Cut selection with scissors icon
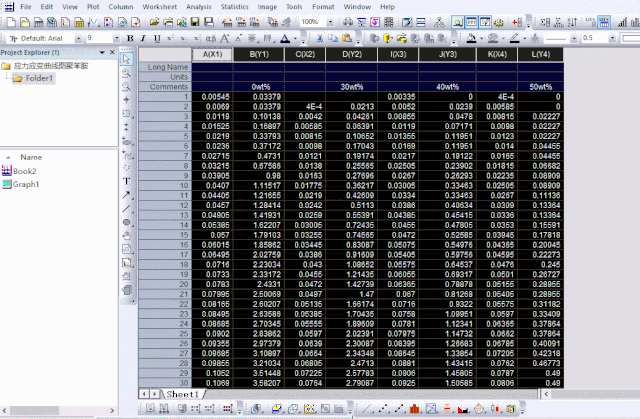Viewport: 640px width, 419px height. click(x=320, y=38)
